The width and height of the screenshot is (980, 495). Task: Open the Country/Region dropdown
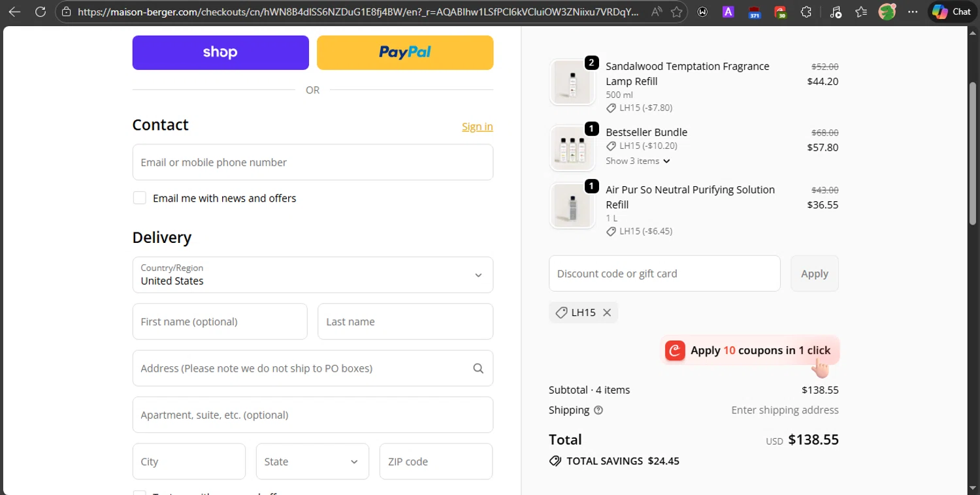313,275
